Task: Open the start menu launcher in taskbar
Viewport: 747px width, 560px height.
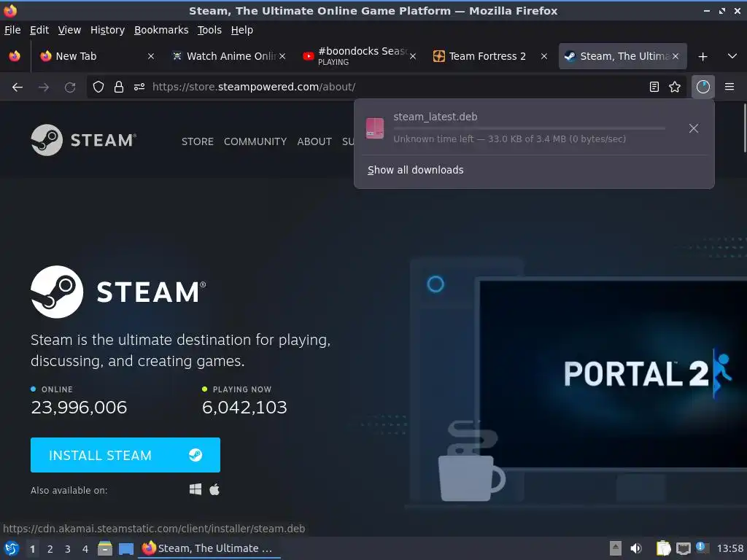Action: pyautogui.click(x=12, y=548)
